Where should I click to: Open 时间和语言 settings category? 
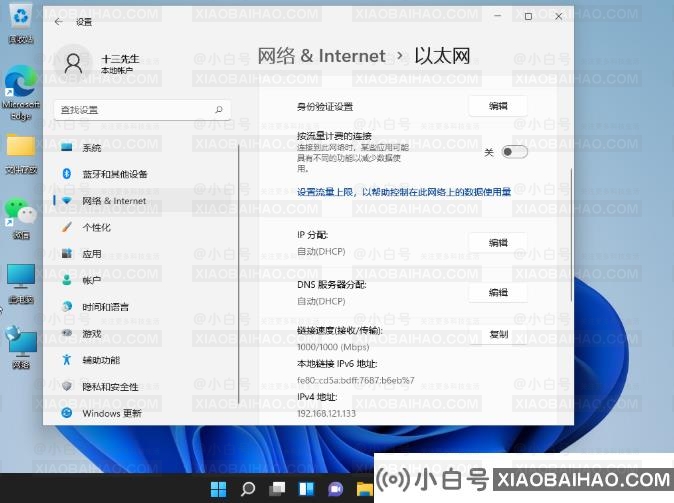tap(144, 307)
